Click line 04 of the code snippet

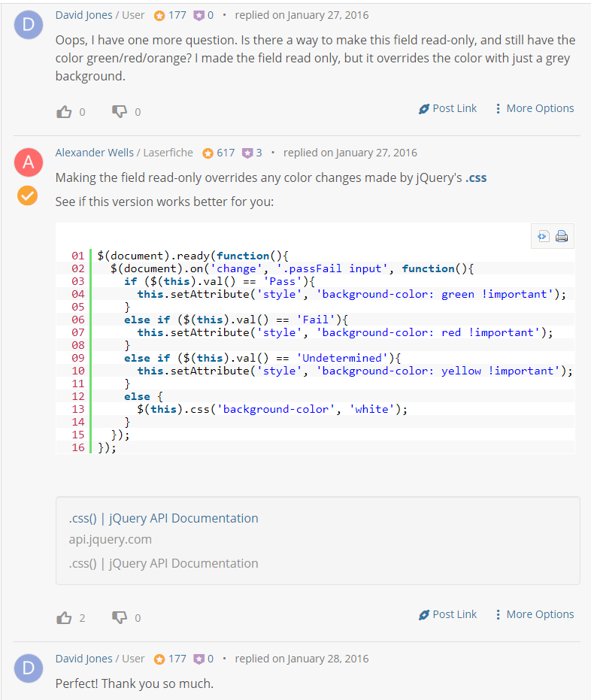(x=315, y=294)
